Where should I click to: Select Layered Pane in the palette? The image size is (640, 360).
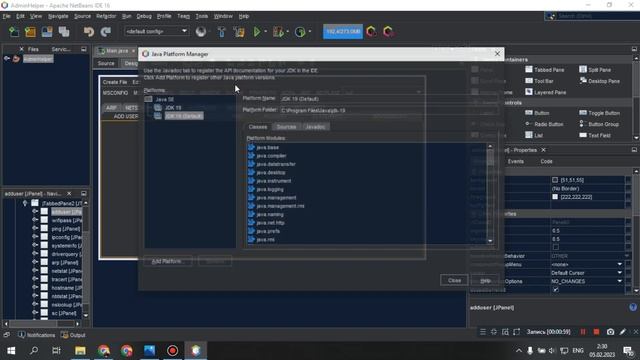point(545,92)
